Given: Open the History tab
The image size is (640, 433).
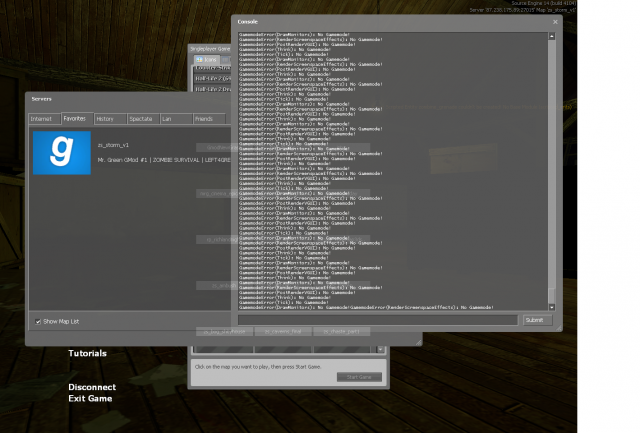Looking at the screenshot, I should [105, 118].
